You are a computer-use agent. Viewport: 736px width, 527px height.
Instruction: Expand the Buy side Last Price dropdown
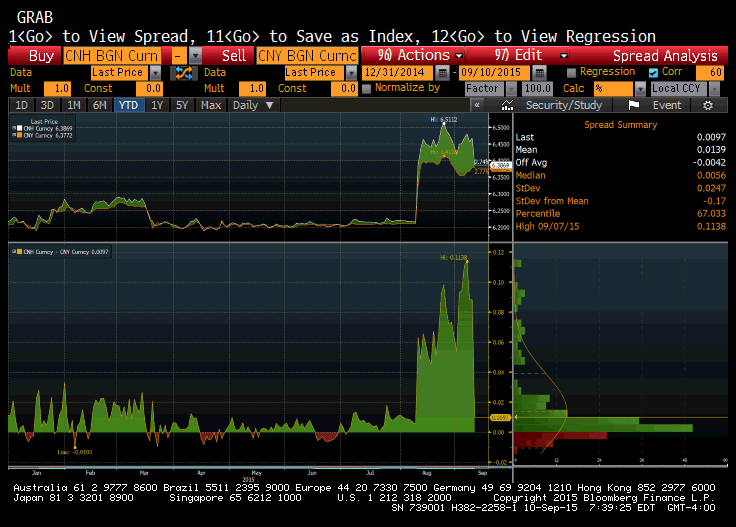click(155, 73)
